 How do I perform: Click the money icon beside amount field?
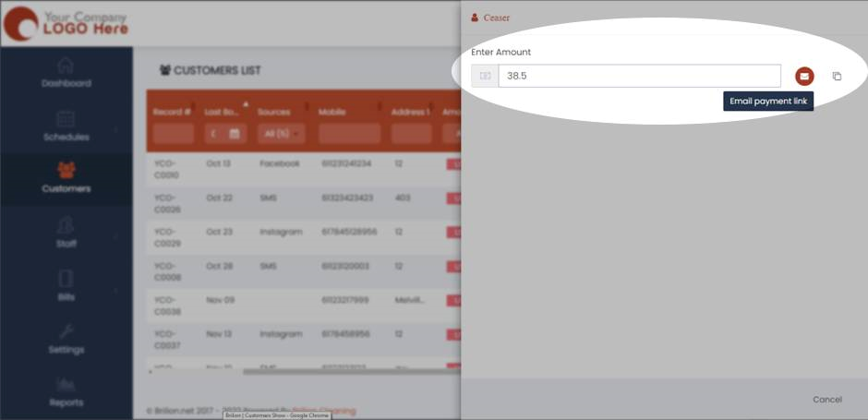click(485, 76)
